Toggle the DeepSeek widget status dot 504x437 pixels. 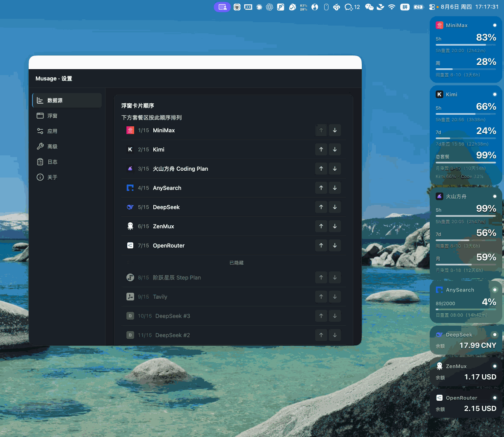(495, 335)
